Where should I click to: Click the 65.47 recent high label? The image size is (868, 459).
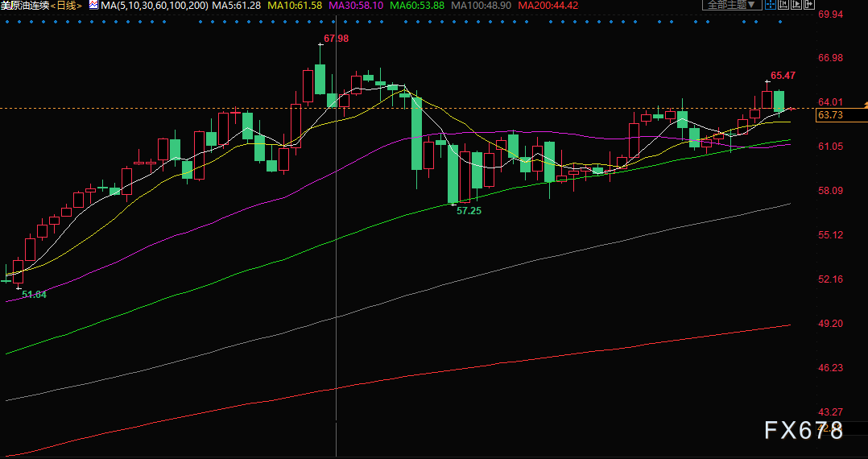pyautogui.click(x=783, y=76)
